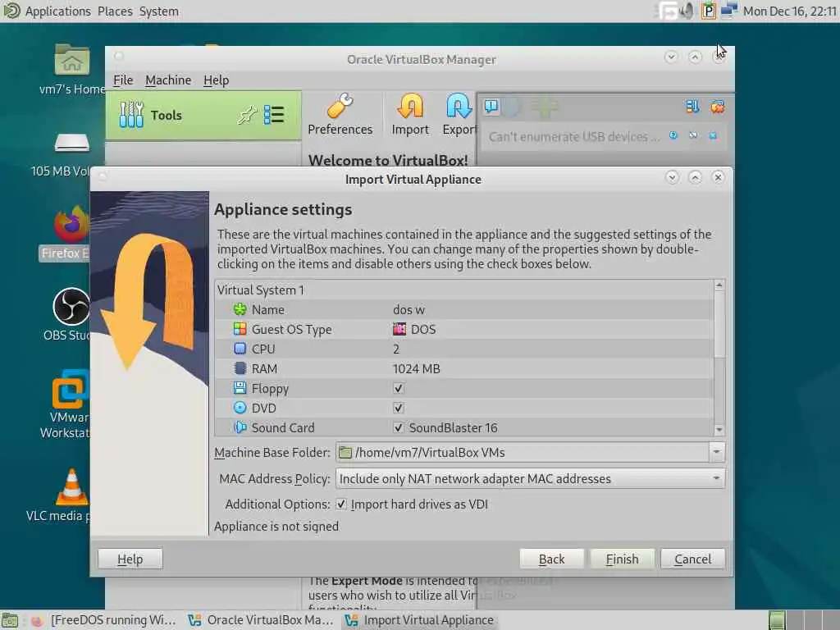Open the Machine menu
This screenshot has width=840, height=630.
click(x=168, y=80)
